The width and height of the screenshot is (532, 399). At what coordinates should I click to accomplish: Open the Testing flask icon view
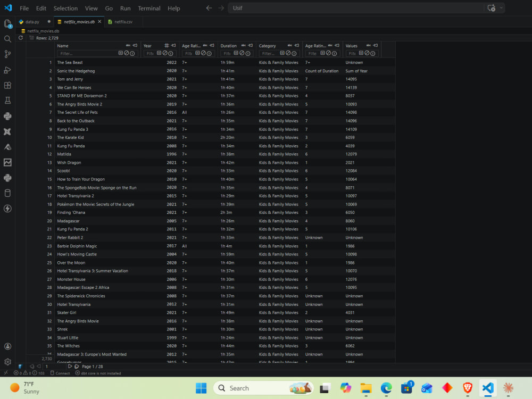coord(7,101)
